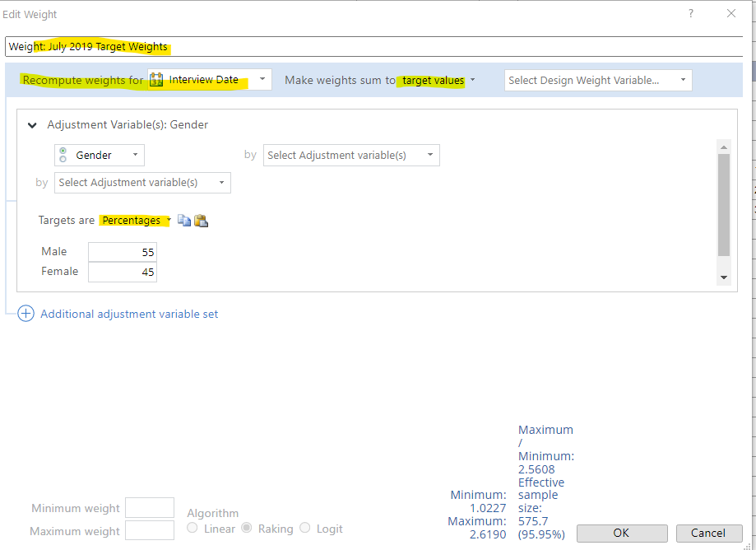Choose the Logit algorithm radio button
756x550 pixels.
click(305, 529)
